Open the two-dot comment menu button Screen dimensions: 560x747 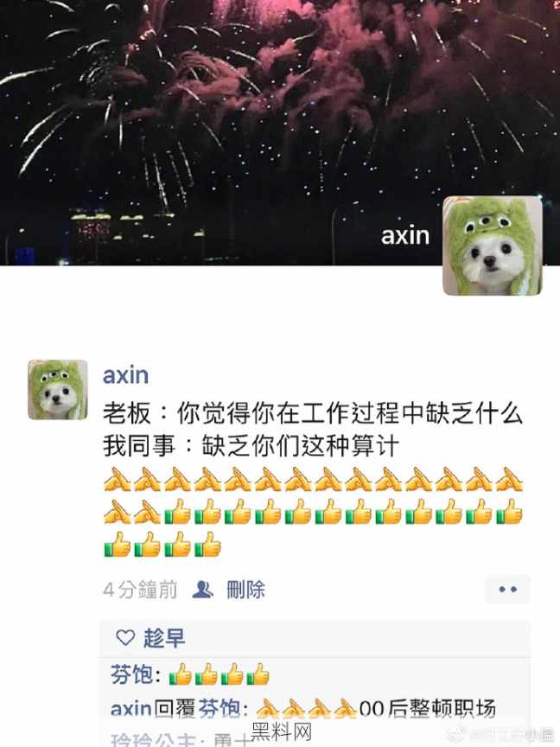(x=507, y=590)
